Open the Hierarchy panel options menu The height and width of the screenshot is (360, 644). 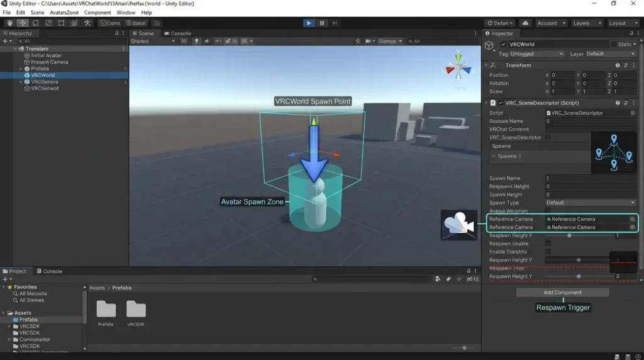point(123,33)
